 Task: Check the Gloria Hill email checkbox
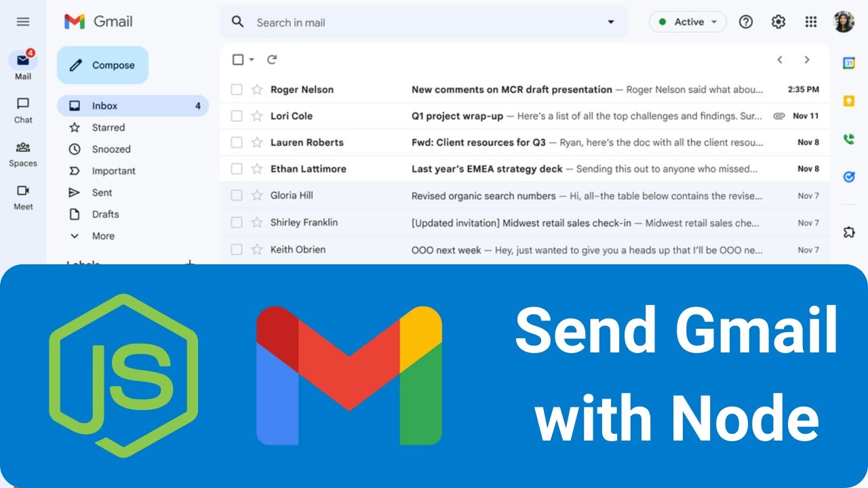237,195
